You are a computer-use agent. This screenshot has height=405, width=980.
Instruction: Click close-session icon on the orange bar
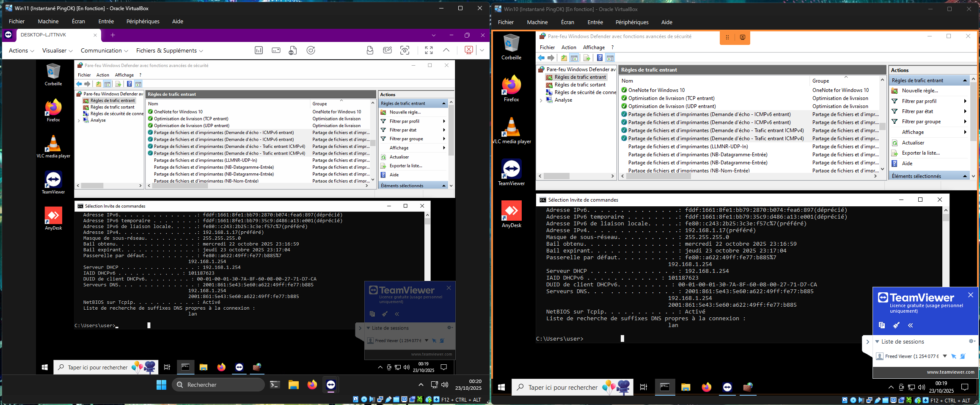743,37
